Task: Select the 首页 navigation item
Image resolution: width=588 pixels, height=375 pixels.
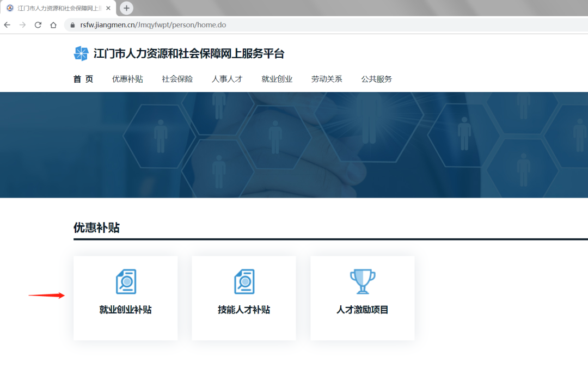Action: tap(83, 79)
